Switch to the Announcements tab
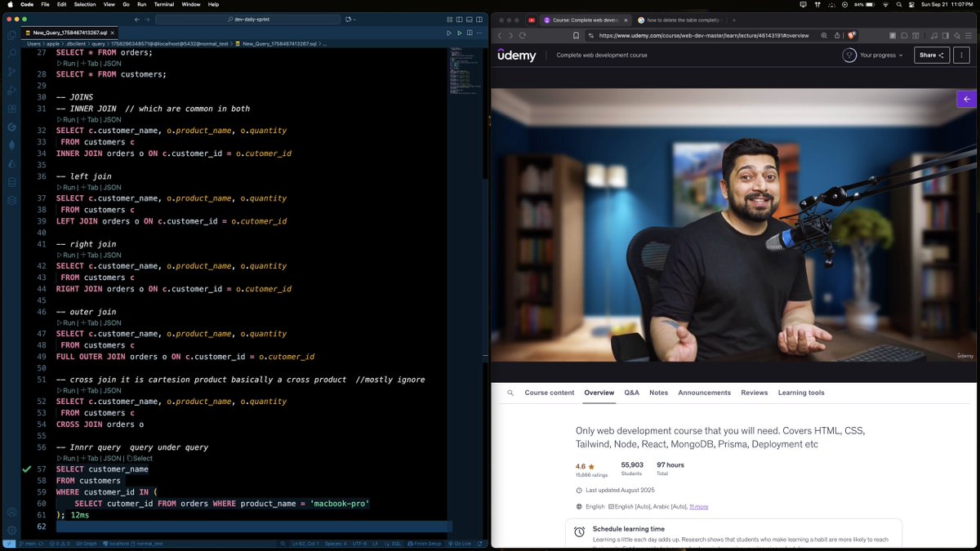The image size is (980, 551). pyautogui.click(x=704, y=393)
